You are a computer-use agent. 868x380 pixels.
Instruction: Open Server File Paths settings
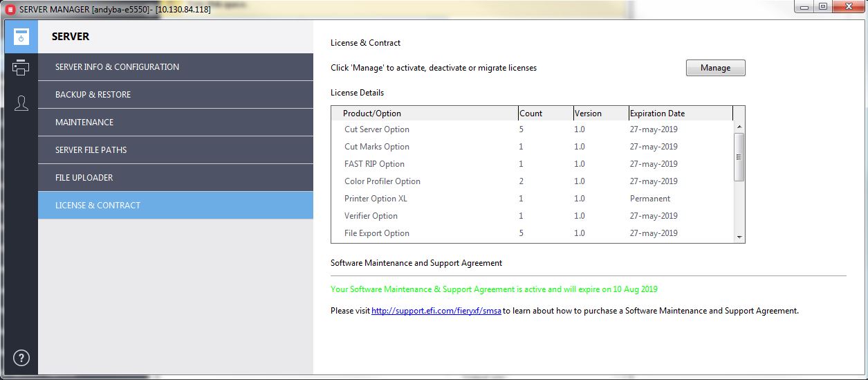[x=176, y=150]
